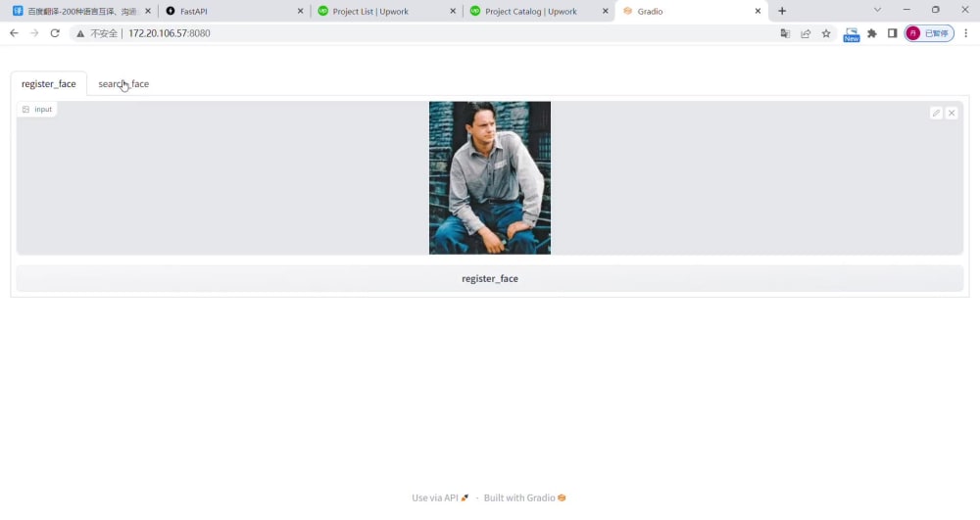Open the user profile button
980x520 pixels.
pyautogui.click(x=929, y=33)
